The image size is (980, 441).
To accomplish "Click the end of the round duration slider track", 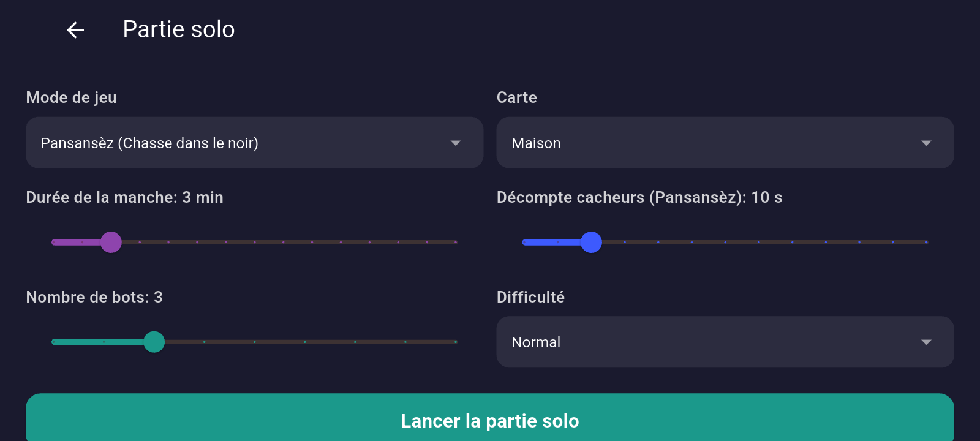I will click(456, 242).
